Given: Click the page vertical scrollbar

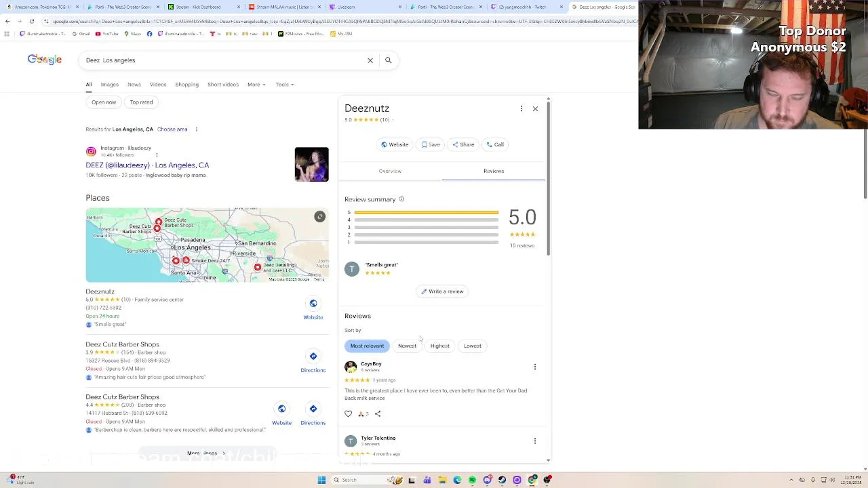Looking at the screenshot, I should tap(865, 163).
